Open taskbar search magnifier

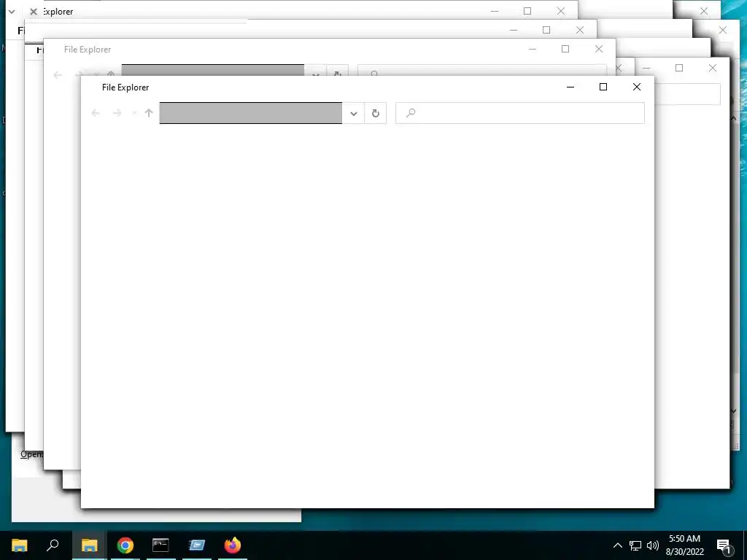coord(53,545)
